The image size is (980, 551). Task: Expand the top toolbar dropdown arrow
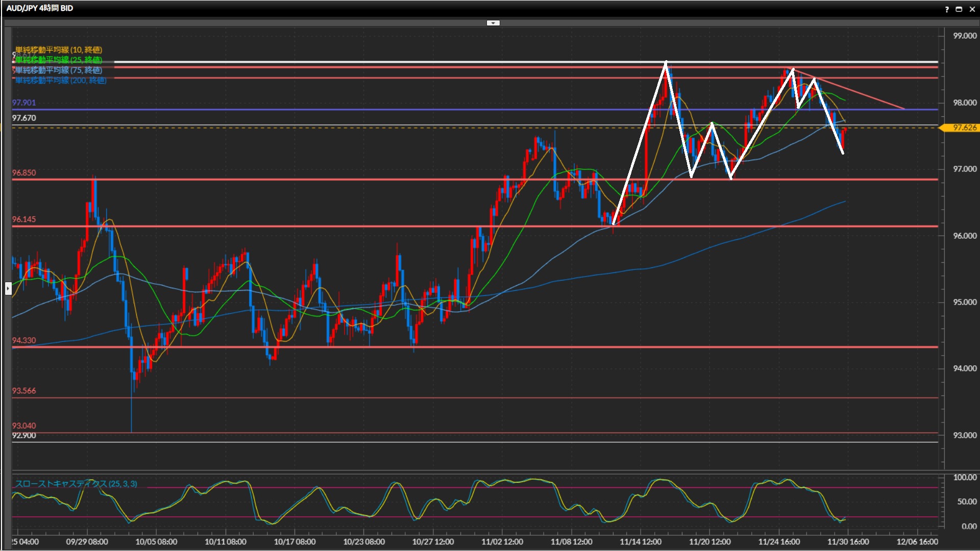(493, 23)
